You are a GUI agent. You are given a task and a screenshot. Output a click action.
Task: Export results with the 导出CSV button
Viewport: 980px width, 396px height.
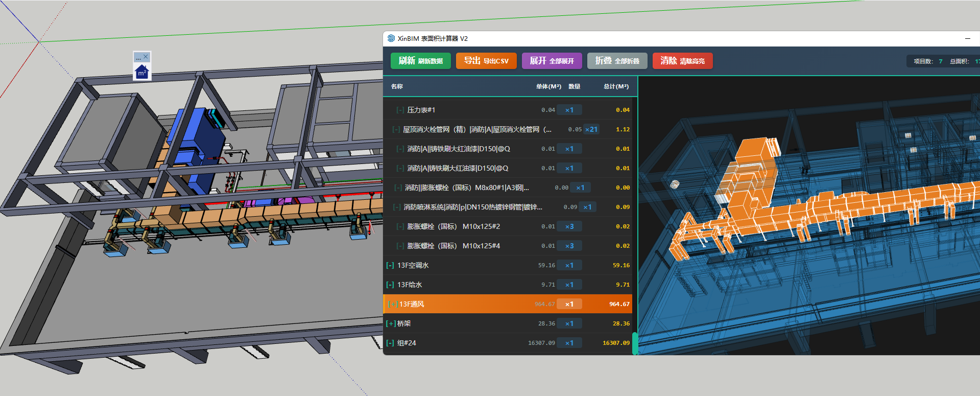coord(486,61)
